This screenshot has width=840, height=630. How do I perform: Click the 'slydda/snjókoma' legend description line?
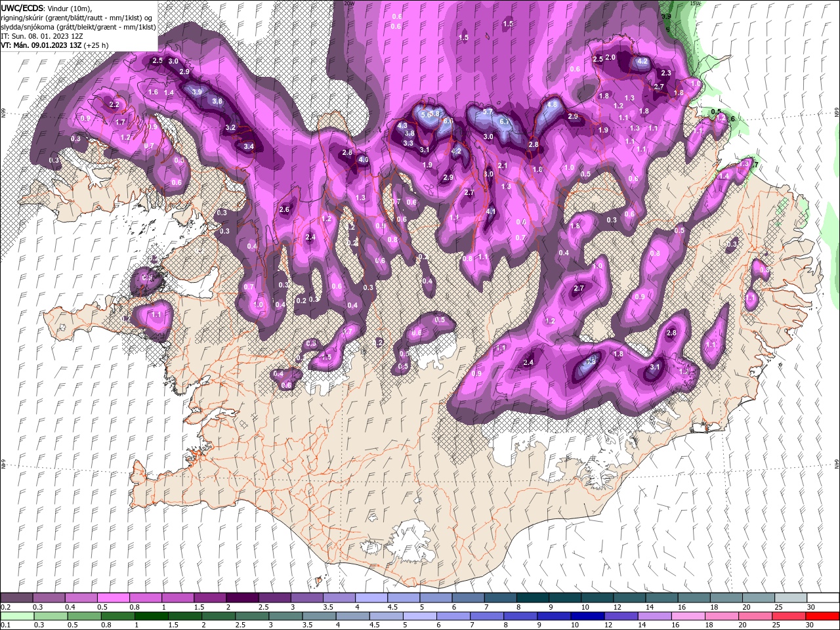78,27
